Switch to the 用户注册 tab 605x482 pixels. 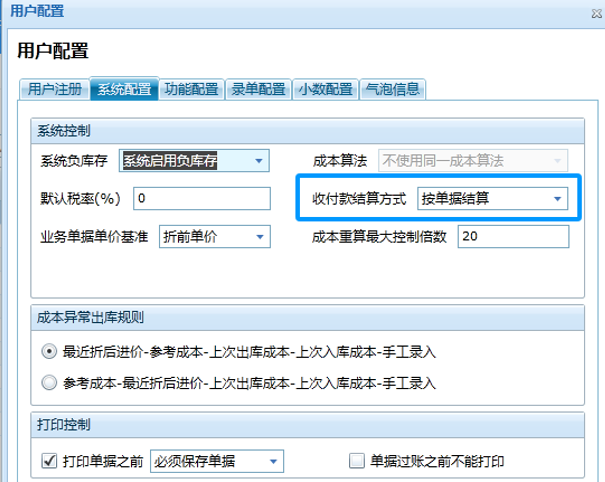click(x=54, y=88)
